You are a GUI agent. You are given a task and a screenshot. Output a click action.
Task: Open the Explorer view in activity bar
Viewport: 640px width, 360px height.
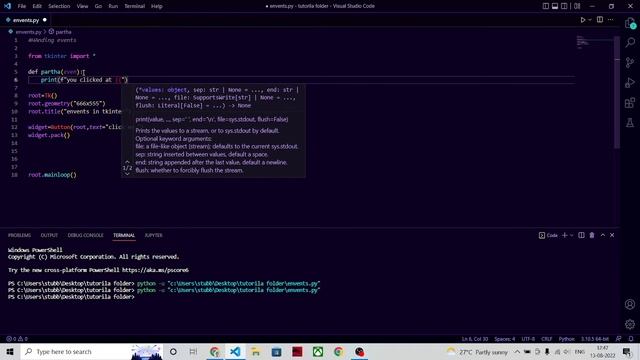tap(630, 24)
